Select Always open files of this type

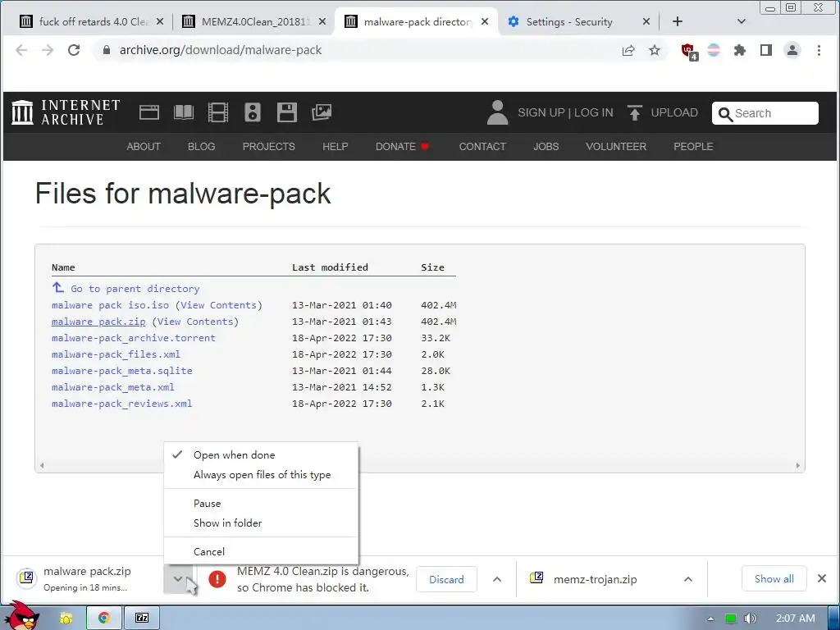click(x=261, y=475)
